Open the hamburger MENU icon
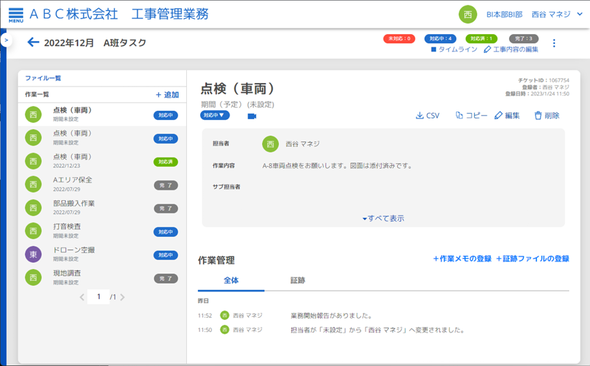 pyautogui.click(x=16, y=15)
